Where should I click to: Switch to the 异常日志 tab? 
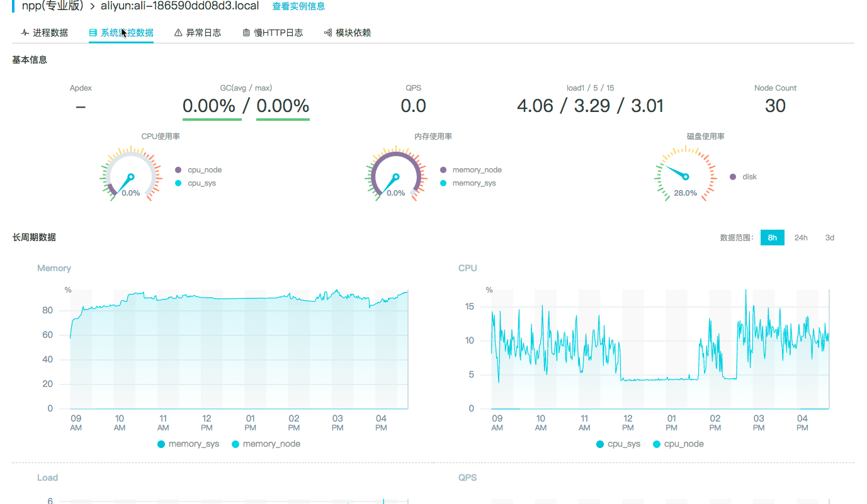pos(203,33)
